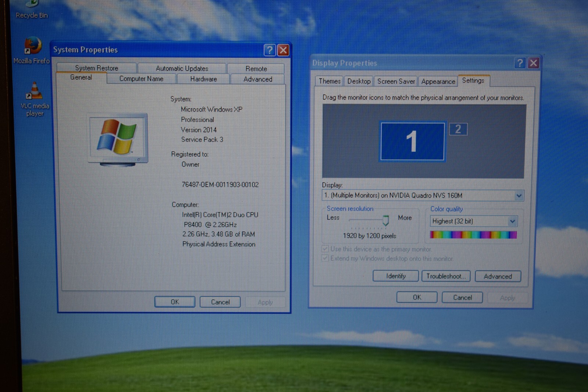The height and width of the screenshot is (392, 588).
Task: Select monitor 1 icon in arrangement area
Action: pos(412,141)
